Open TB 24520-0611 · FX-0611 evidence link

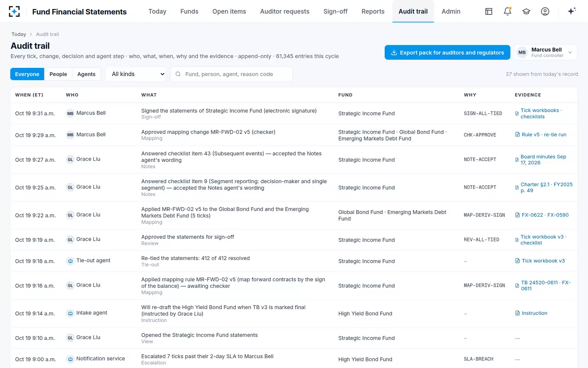point(543,285)
